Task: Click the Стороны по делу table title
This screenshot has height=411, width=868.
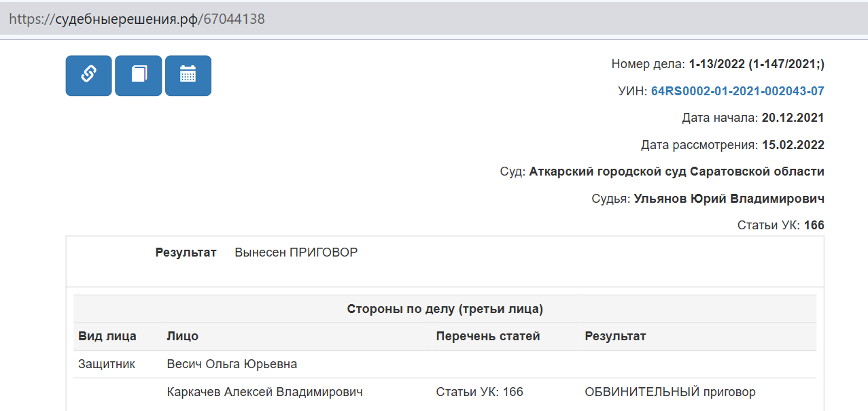Action: pos(445,309)
